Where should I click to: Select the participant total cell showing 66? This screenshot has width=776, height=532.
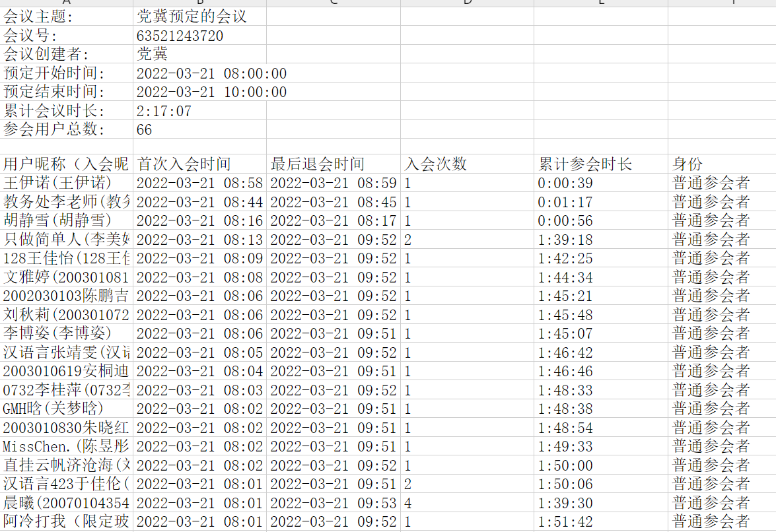point(200,129)
